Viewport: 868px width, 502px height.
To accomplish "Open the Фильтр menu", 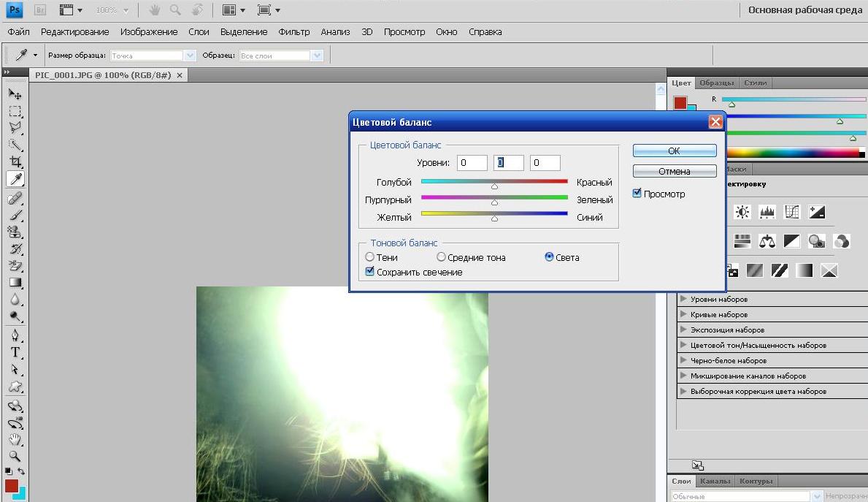I will click(x=293, y=32).
